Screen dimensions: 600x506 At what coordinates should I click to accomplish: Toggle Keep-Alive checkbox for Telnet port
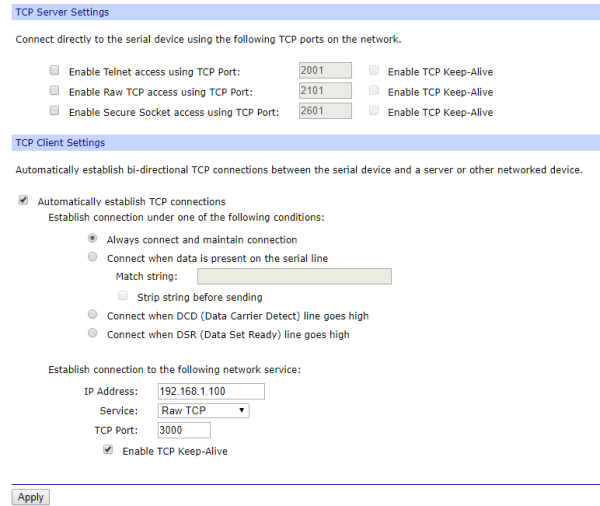coord(374,70)
